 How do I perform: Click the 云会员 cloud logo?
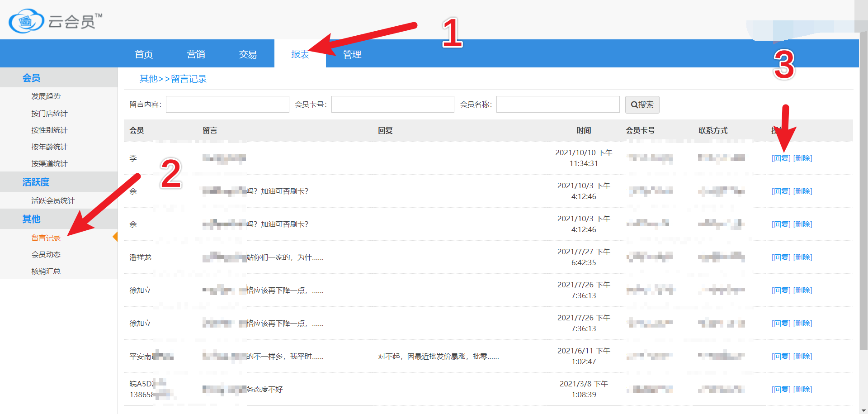point(56,21)
